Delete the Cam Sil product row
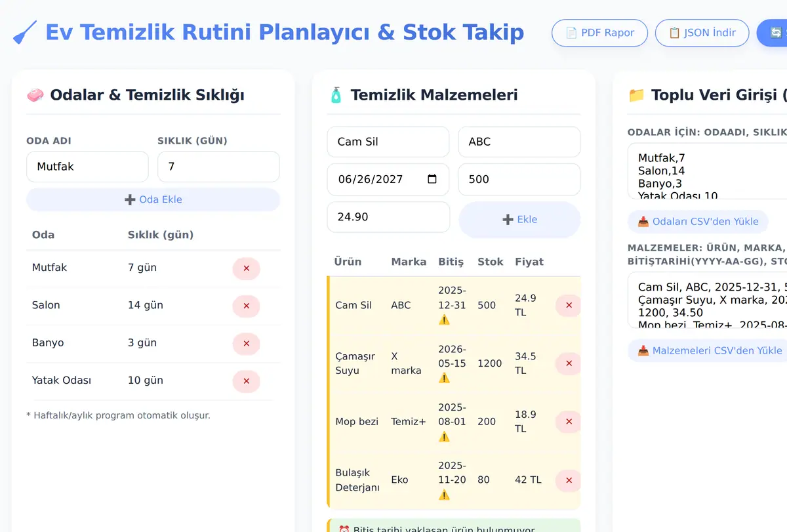Viewport: 787px width, 532px height. click(x=569, y=306)
